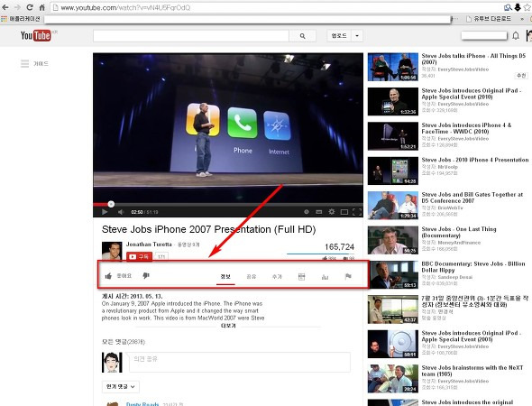Image resolution: width=532 pixels, height=406 pixels.
Task: Click the browser forward arrow
Action: point(17,7)
